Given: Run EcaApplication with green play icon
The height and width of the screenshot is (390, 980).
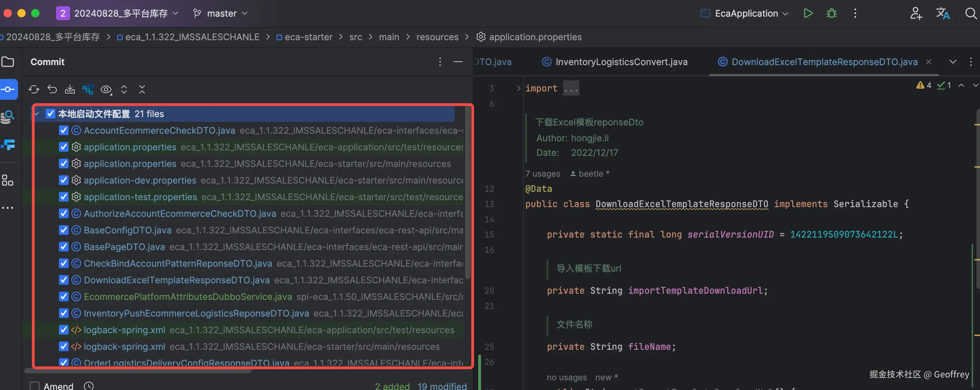Looking at the screenshot, I should click(x=808, y=13).
